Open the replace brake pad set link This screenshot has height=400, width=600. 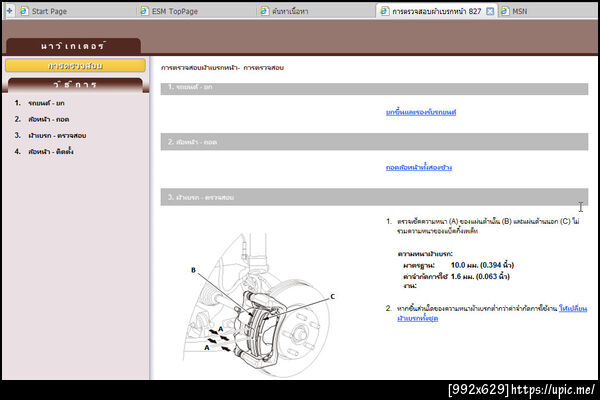click(492, 313)
